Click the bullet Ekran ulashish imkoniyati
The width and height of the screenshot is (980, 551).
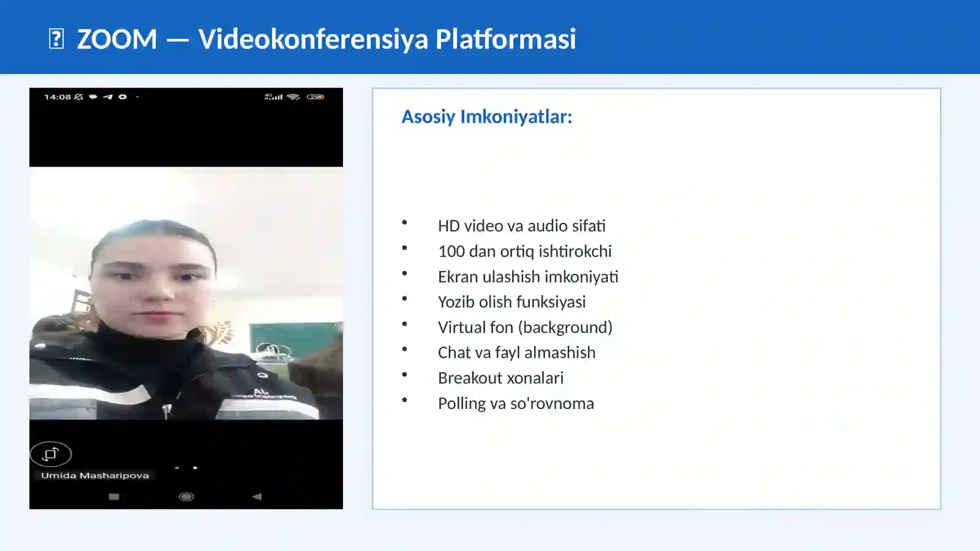click(528, 277)
